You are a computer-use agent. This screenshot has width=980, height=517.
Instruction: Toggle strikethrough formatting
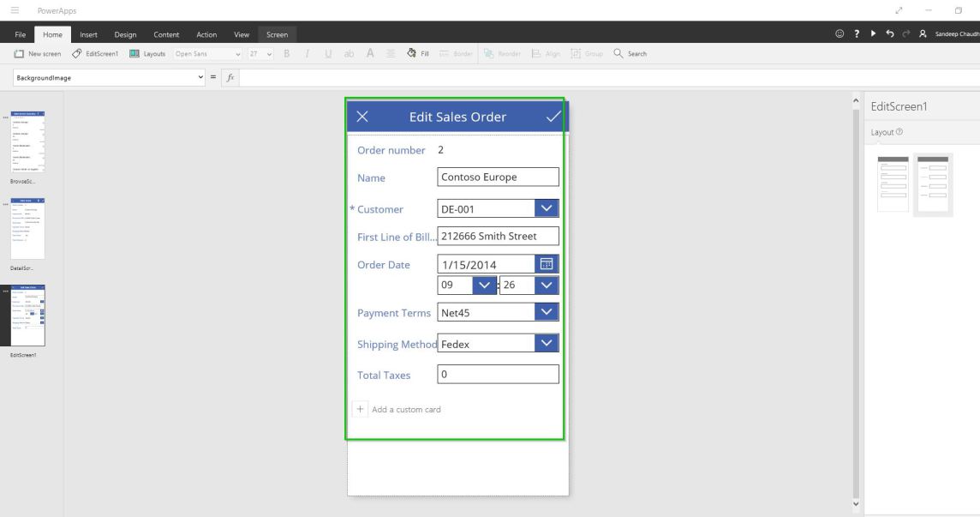tap(349, 54)
